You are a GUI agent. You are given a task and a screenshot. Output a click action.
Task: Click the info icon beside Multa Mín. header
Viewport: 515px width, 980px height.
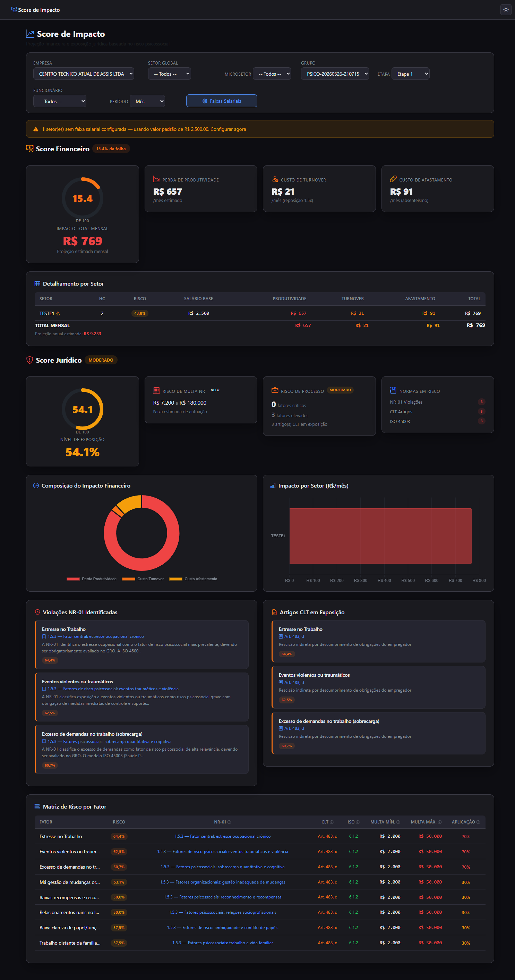398,822
